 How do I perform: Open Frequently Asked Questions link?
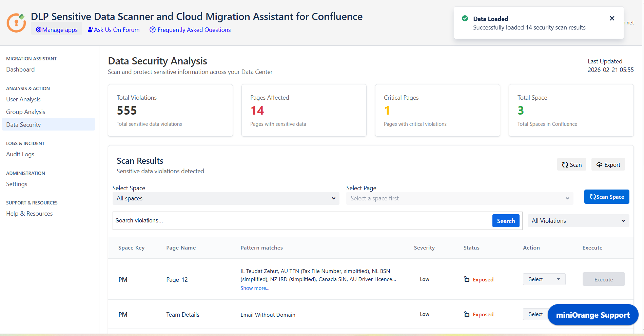pyautogui.click(x=190, y=30)
